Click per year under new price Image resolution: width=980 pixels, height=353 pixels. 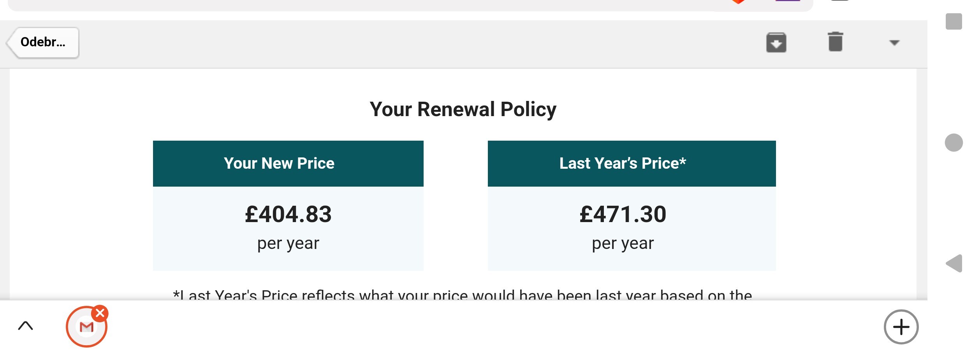(x=288, y=244)
